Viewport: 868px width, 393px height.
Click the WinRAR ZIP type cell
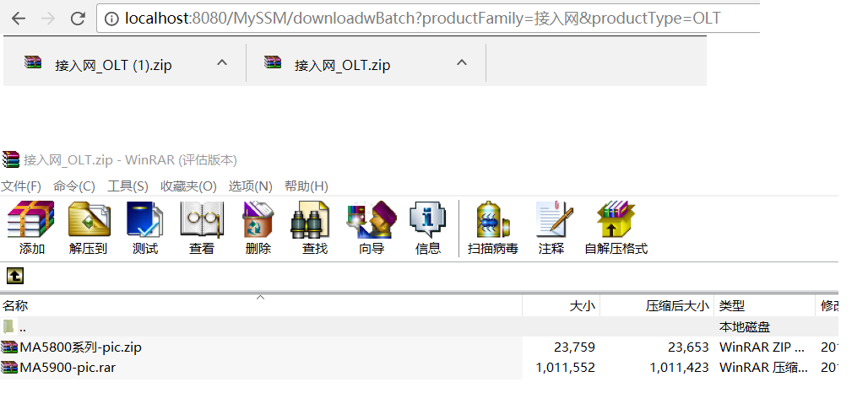(762, 347)
